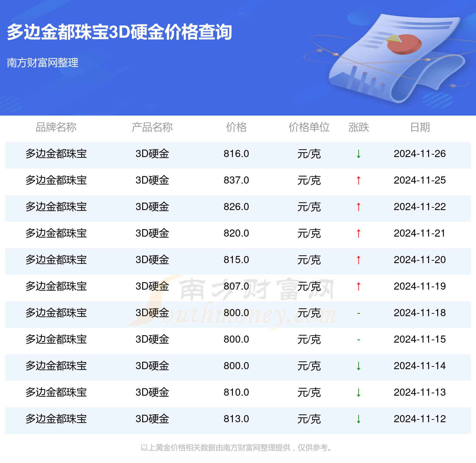Select the 产品名称 column header
476x463 pixels.
tap(152, 127)
